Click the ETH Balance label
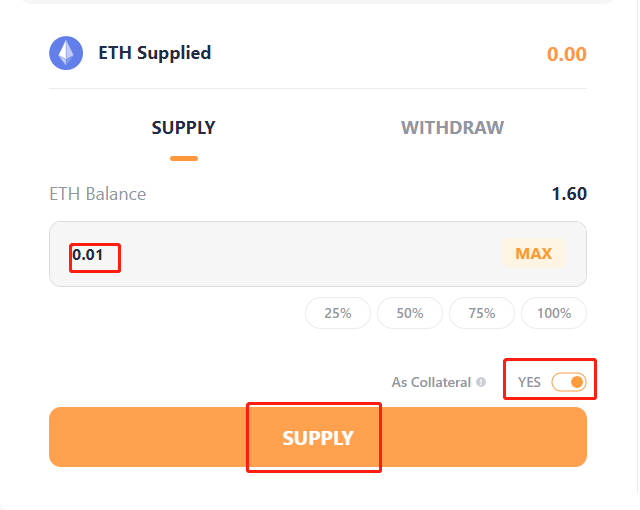This screenshot has height=510, width=640. click(97, 194)
